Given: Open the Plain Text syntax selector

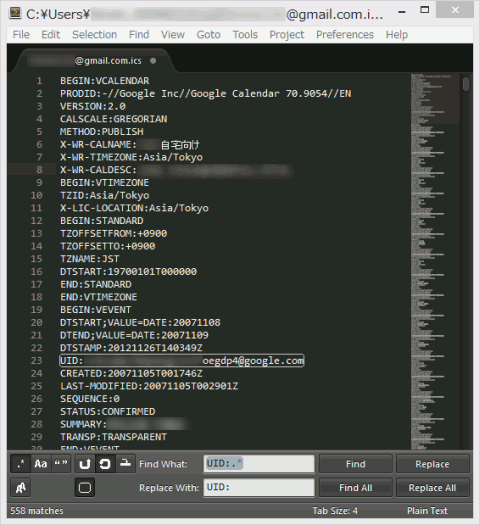Looking at the screenshot, I should (x=427, y=511).
